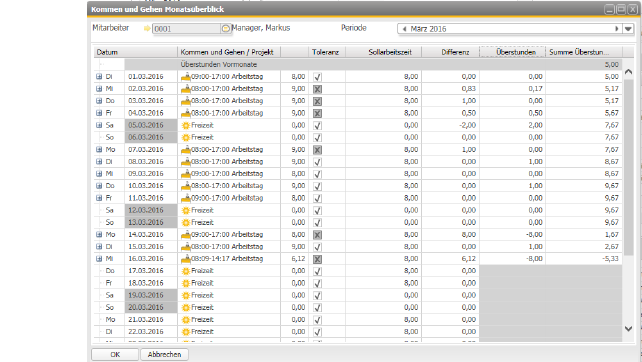Expand the Mi 02.03.2016 row
The image size is (642, 362).
tap(99, 88)
